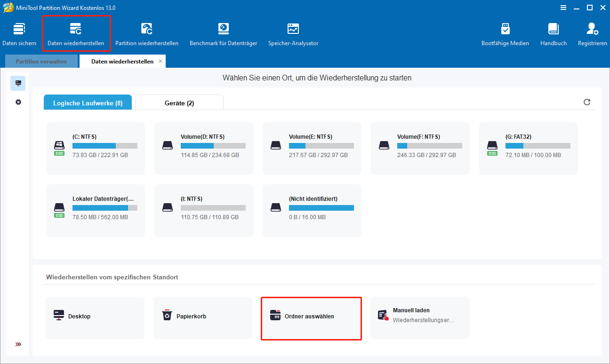Switch to Partition verwalten tab
Screen dimensions: 610x364
point(41,62)
